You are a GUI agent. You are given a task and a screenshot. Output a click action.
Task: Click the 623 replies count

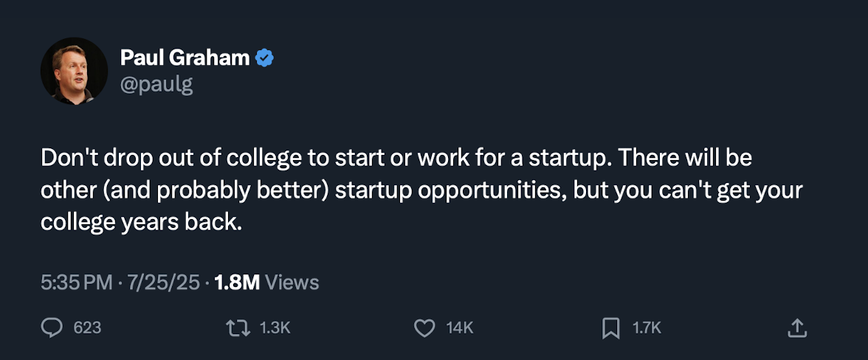click(x=87, y=328)
